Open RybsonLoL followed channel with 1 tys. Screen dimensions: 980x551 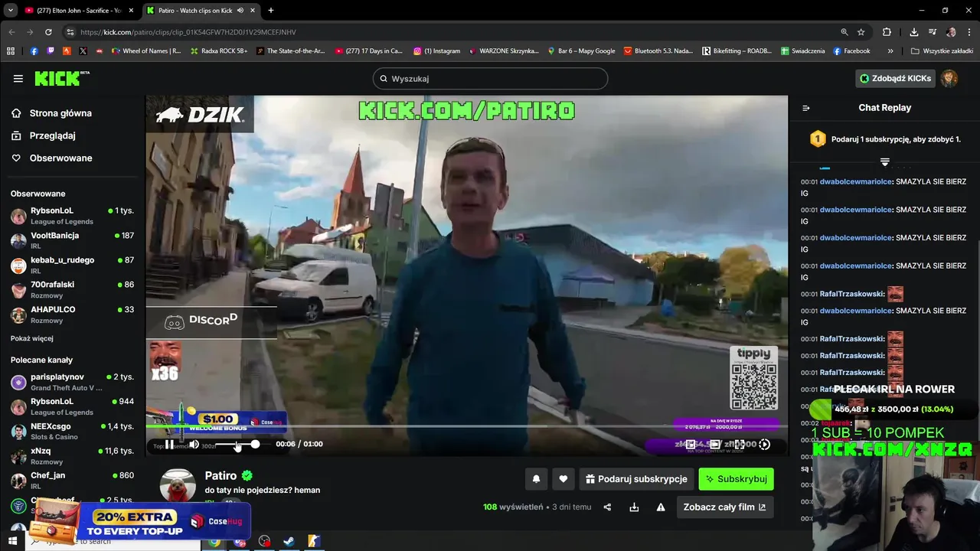pos(73,216)
